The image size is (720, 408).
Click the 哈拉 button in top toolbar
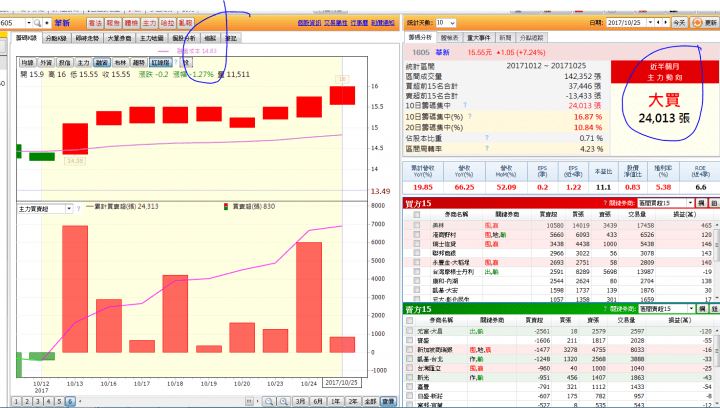point(167,23)
